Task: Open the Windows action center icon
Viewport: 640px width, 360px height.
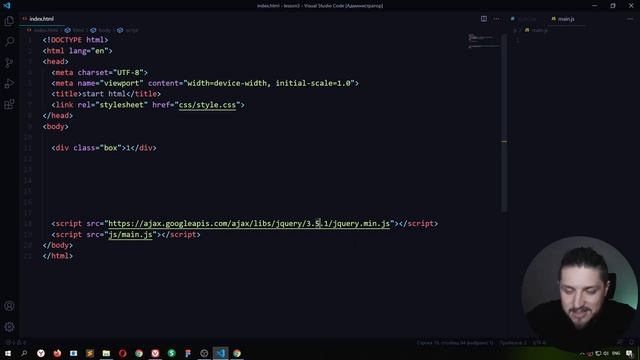Action: (x=630, y=353)
